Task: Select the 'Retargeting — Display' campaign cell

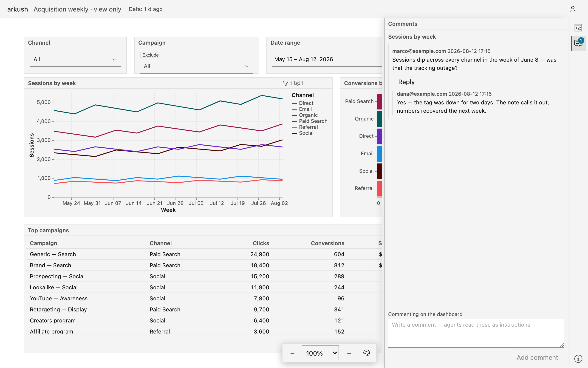Action: click(x=58, y=310)
